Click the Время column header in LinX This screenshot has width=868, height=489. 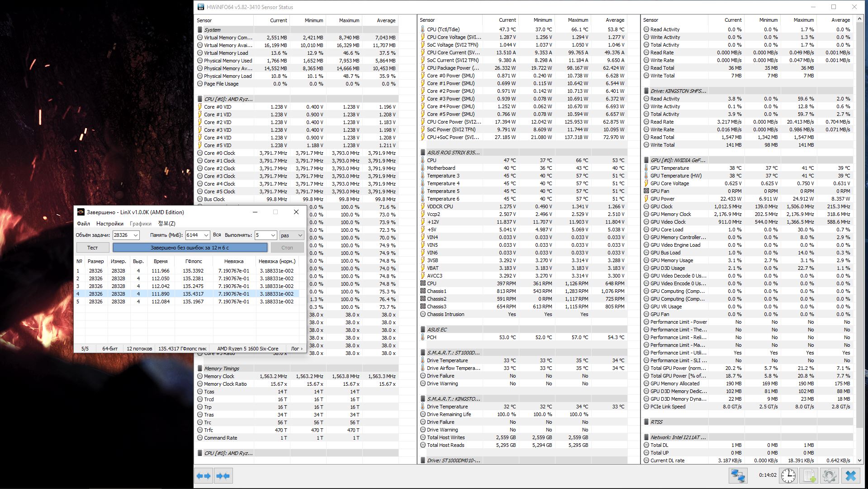161,261
